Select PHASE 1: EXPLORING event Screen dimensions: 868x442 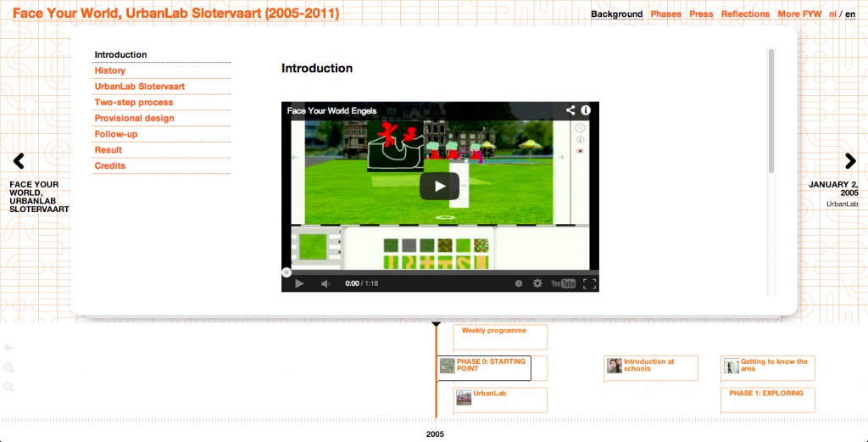pos(768,400)
